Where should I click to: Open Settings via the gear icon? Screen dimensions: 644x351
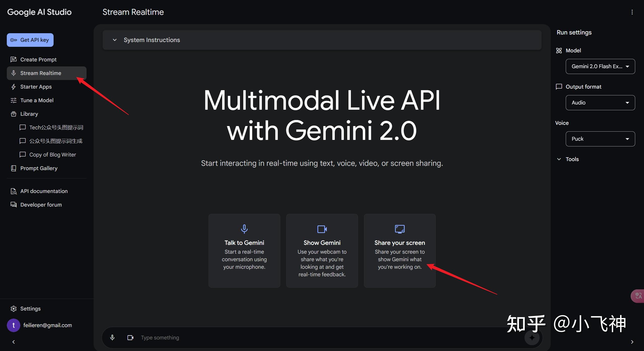coord(13,308)
